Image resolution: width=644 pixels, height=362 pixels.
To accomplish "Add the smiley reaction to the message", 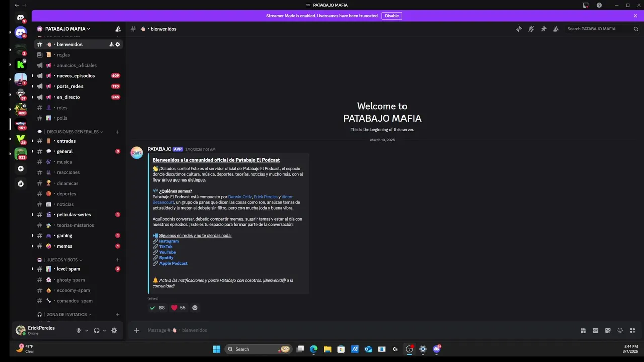I will click(195, 308).
